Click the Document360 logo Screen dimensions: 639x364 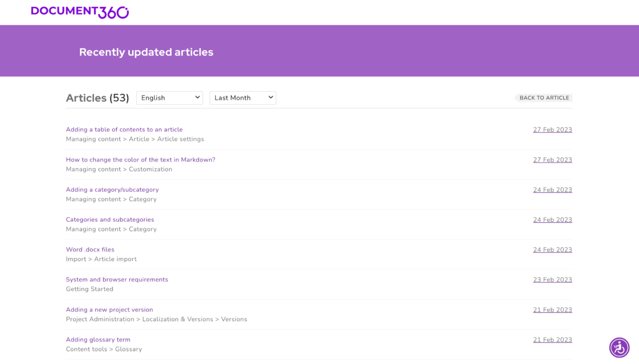tap(80, 12)
